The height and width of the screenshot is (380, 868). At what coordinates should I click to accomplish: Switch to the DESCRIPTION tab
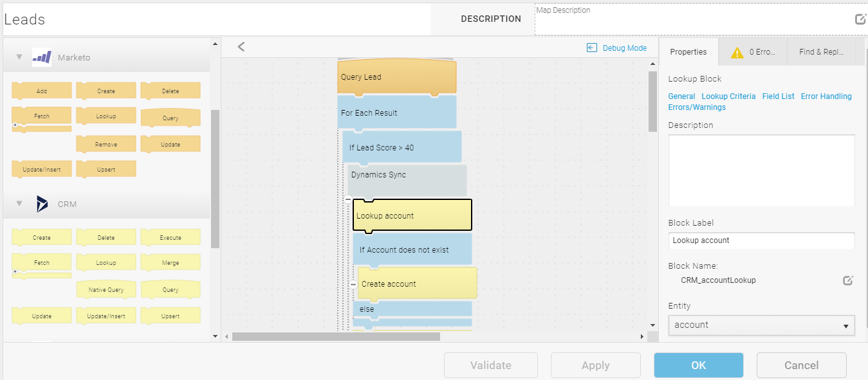coord(491,19)
